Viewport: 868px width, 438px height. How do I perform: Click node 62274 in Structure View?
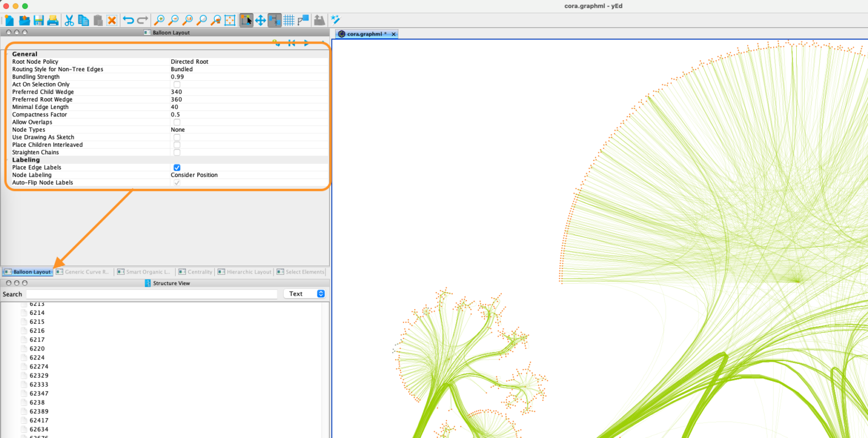tap(38, 366)
